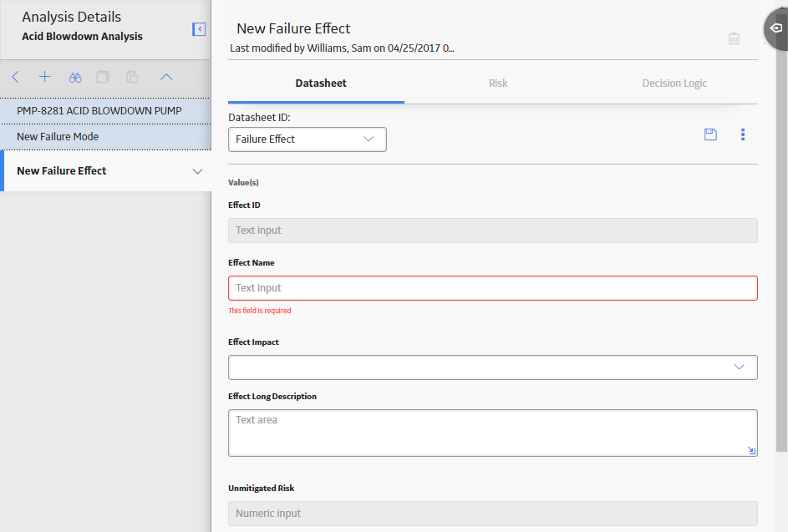
Task: Expand the New Failure Effect chevron
Action: tap(197, 171)
